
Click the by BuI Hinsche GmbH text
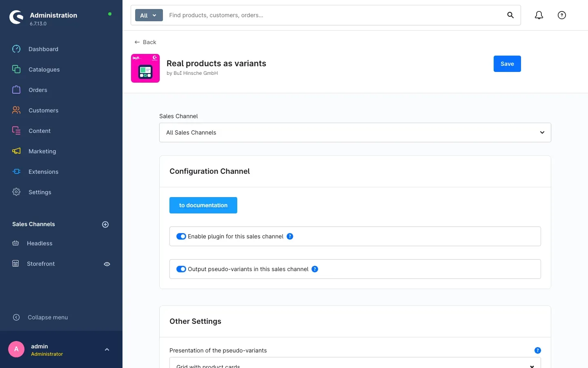[192, 73]
